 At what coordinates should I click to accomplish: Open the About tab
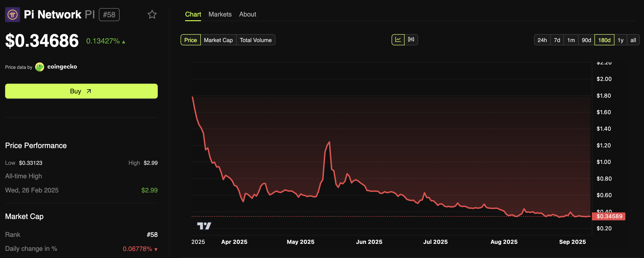[x=247, y=14]
